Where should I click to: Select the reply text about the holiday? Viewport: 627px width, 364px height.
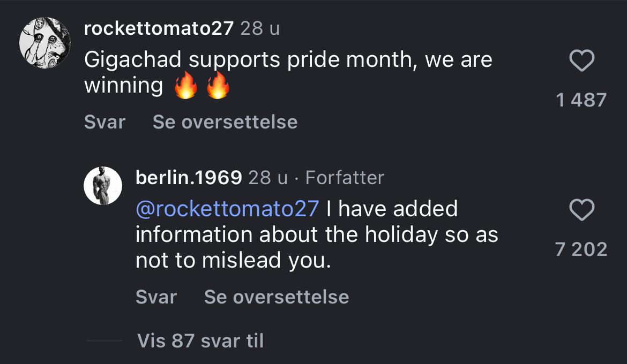[316, 234]
